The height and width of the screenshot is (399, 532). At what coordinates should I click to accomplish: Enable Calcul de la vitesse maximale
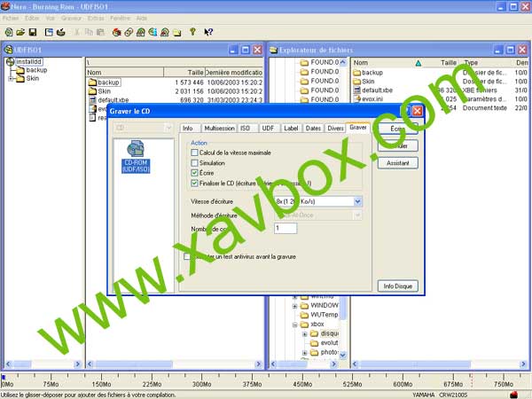[194, 153]
